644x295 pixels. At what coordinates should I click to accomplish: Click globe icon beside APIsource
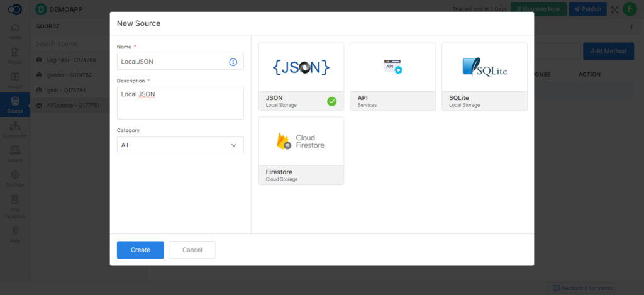click(39, 105)
